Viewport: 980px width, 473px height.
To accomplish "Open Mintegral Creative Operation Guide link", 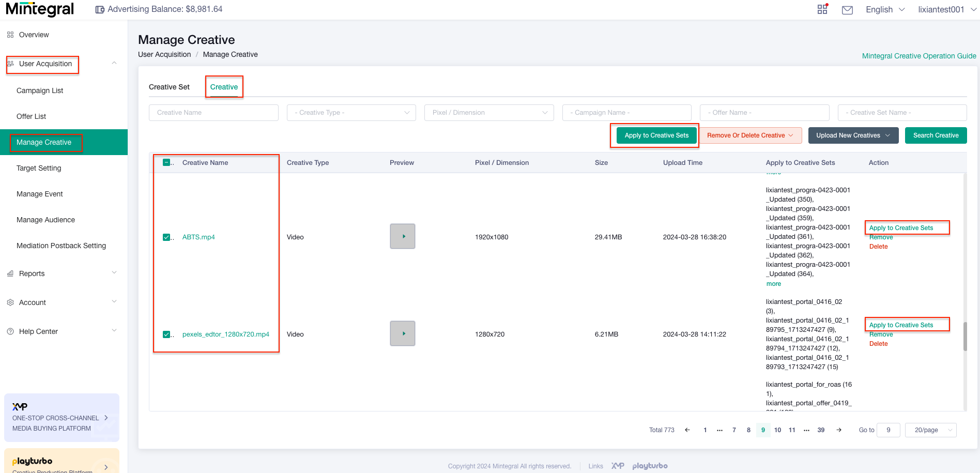I will (x=919, y=56).
